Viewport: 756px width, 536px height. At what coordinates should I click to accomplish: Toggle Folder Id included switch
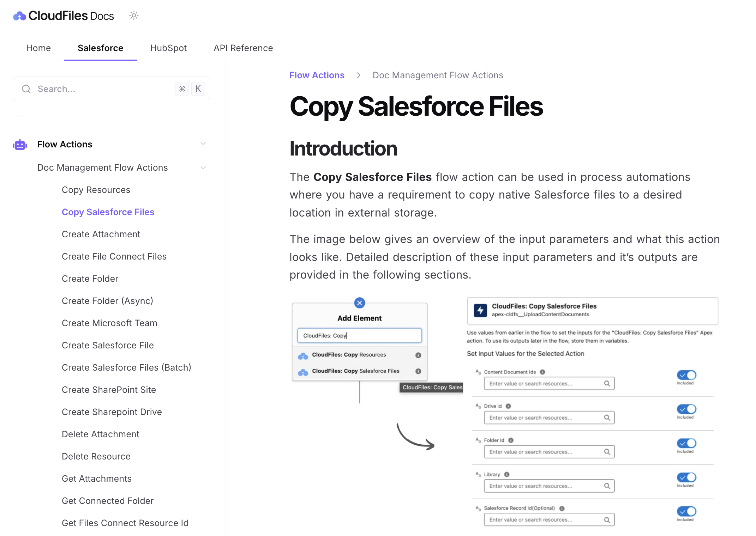click(x=686, y=443)
